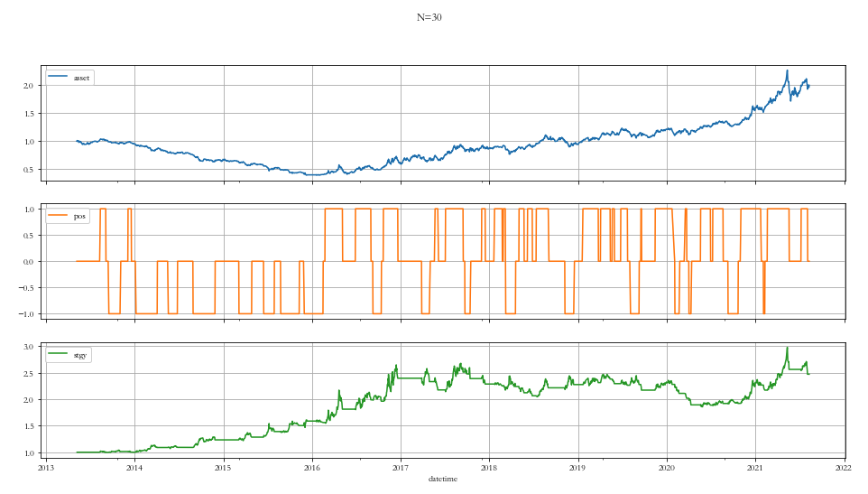Click the 0.0 y-axis tick on pos chart
The image size is (868, 494).
(29, 262)
